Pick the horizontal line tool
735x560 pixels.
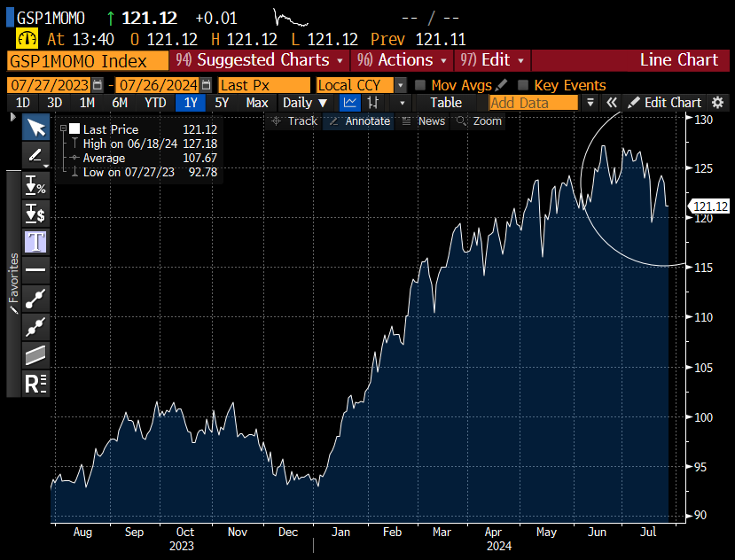coord(36,270)
